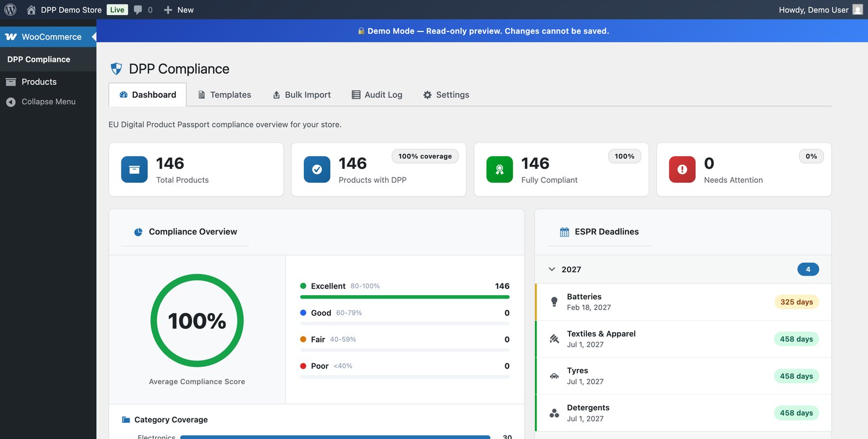Open the Audit Log tab

click(377, 94)
